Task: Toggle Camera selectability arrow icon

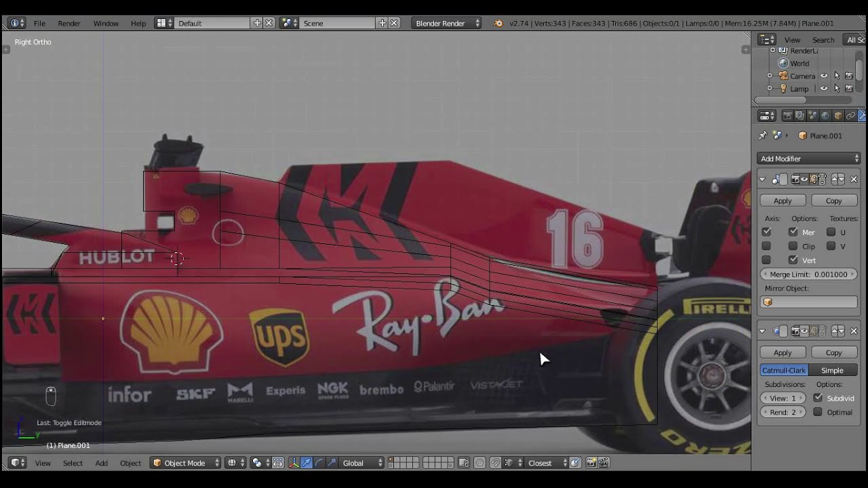Action: (837, 76)
